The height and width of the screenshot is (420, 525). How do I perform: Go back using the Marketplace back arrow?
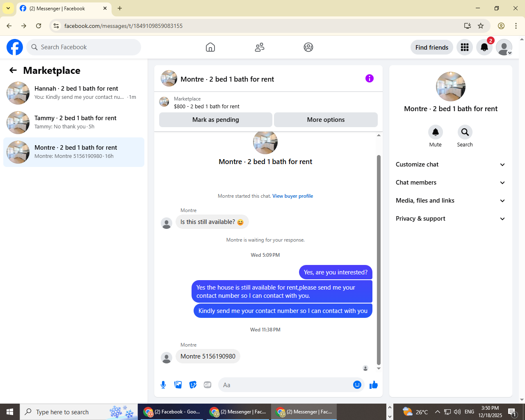tap(13, 71)
